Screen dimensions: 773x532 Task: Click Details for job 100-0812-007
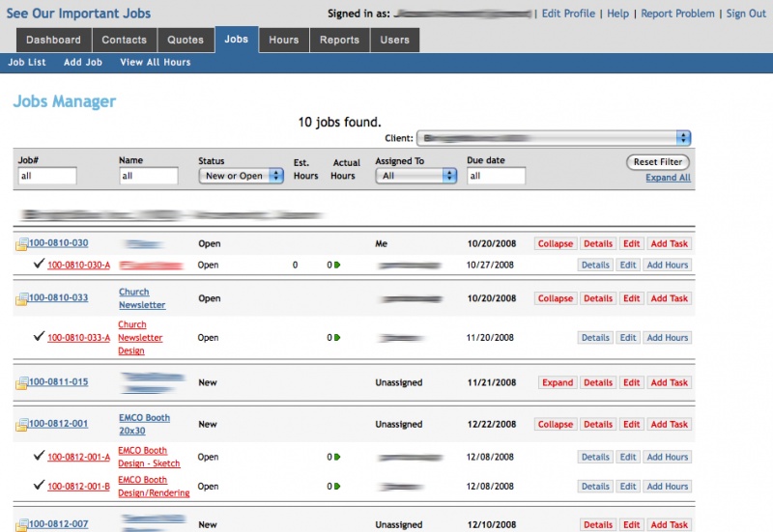598,525
